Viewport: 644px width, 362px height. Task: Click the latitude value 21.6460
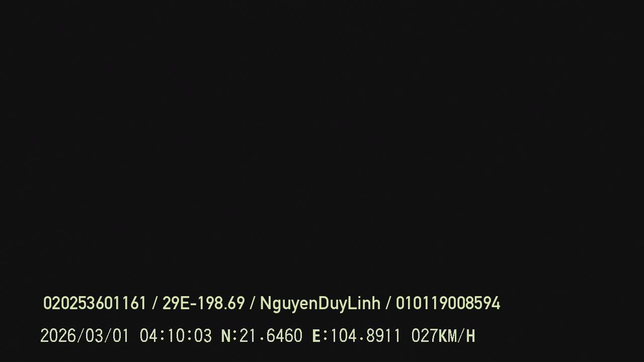pyautogui.click(x=271, y=336)
